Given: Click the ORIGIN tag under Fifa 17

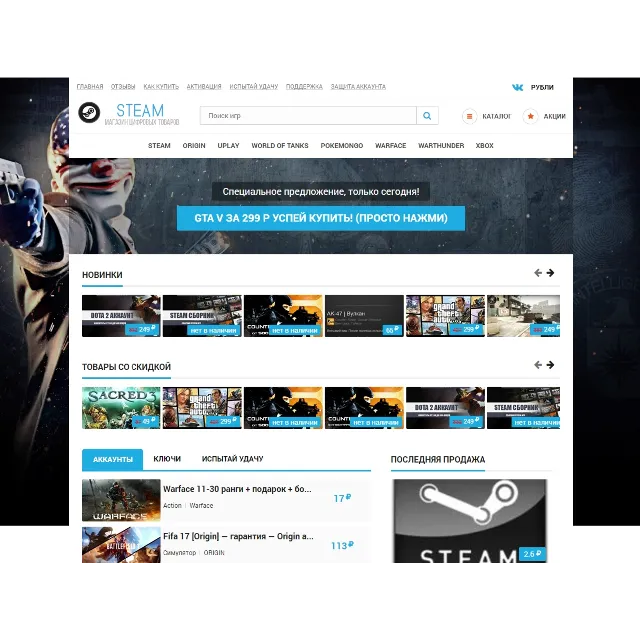Looking at the screenshot, I should tap(214, 553).
